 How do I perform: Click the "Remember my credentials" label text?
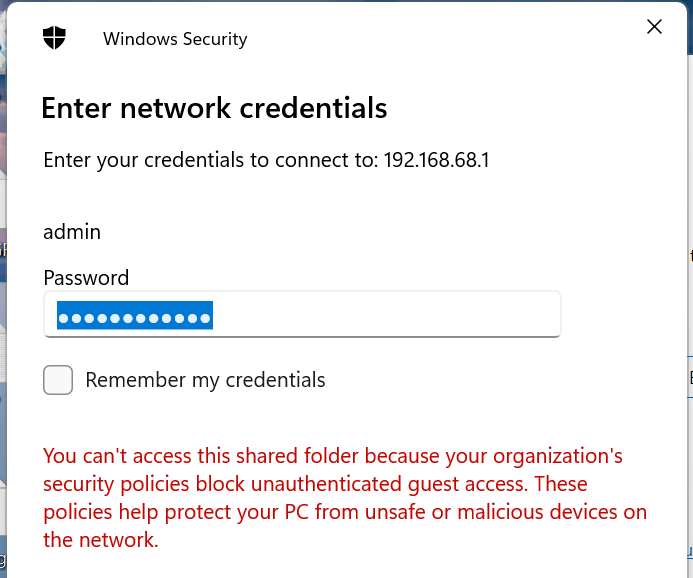pos(205,380)
